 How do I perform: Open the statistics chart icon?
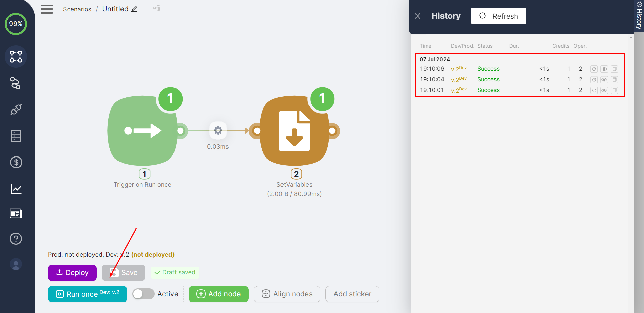tap(16, 189)
